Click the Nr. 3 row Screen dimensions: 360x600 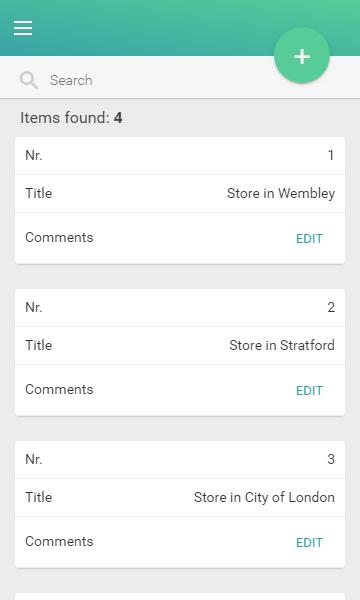(x=180, y=460)
